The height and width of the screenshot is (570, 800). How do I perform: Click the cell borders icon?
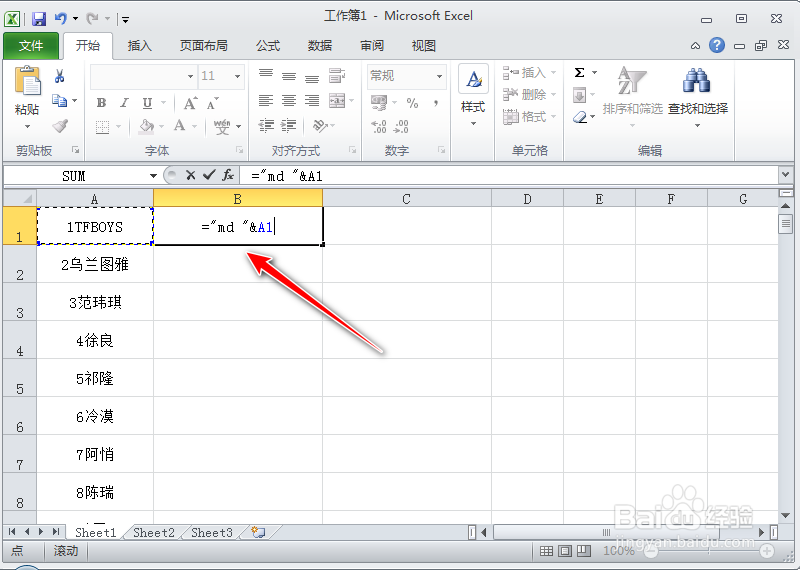pyautogui.click(x=103, y=126)
